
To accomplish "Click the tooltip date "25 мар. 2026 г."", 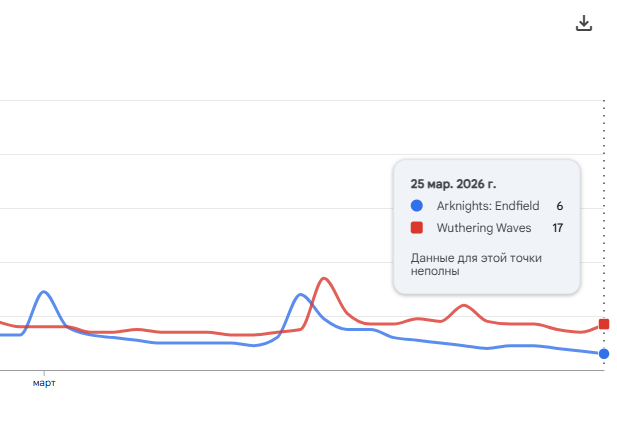I will 453,184.
